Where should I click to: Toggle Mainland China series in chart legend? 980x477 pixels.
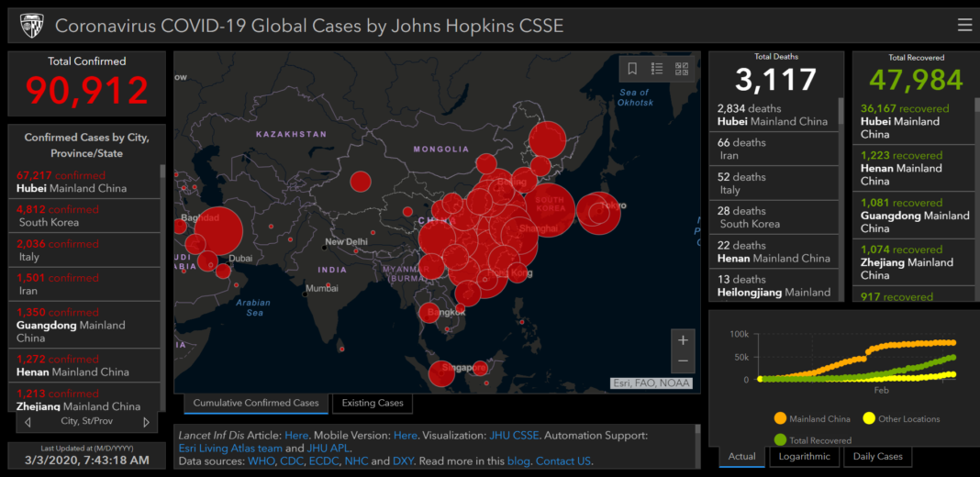click(812, 419)
